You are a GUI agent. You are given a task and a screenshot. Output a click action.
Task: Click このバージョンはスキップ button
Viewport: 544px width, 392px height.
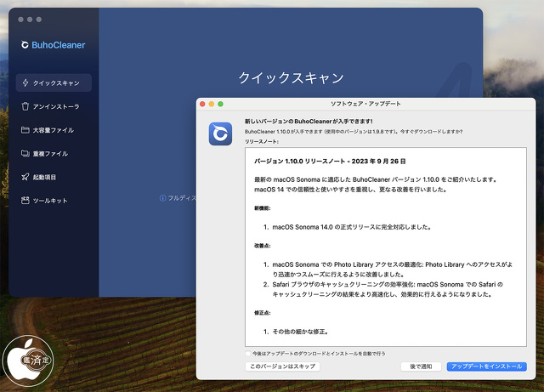282,366
